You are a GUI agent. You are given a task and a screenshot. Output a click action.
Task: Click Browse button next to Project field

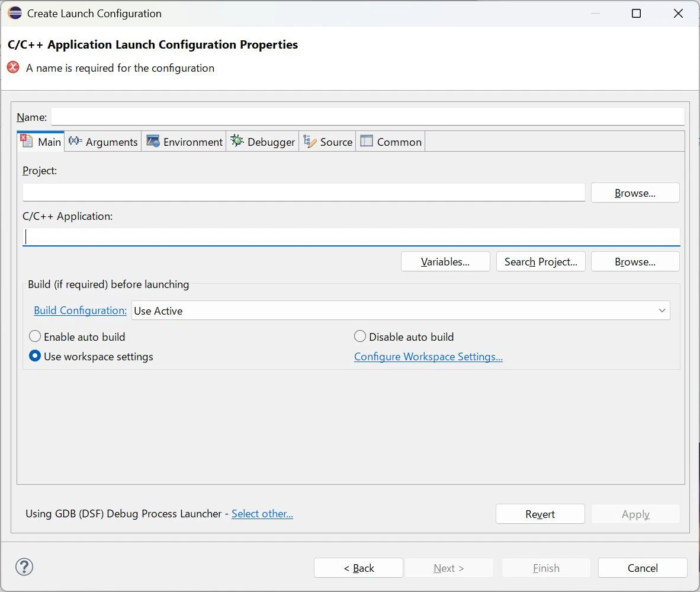pos(635,193)
